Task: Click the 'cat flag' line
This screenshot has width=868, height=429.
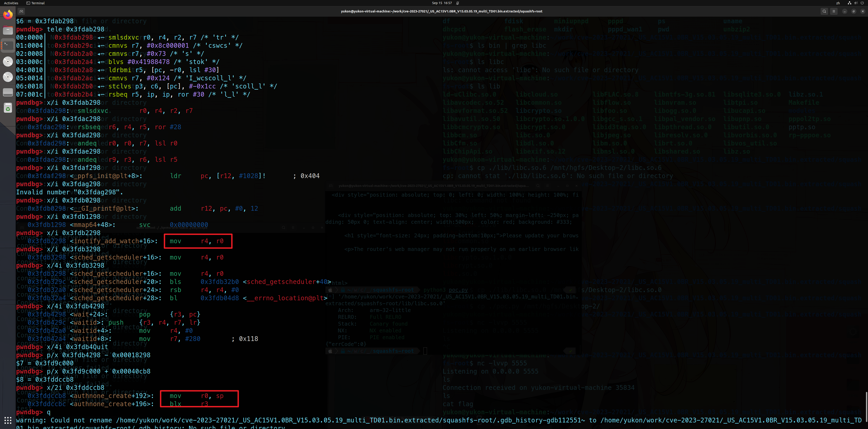Action: [458, 404]
